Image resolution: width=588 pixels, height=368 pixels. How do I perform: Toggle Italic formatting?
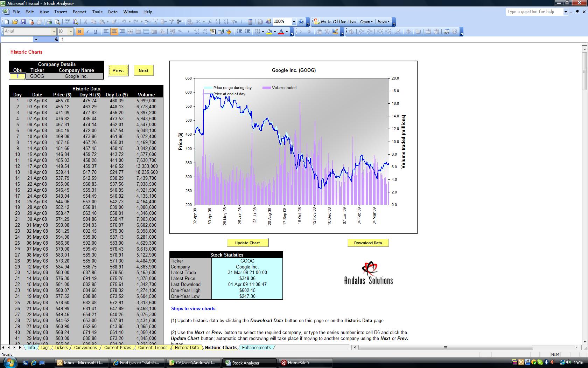coord(87,32)
